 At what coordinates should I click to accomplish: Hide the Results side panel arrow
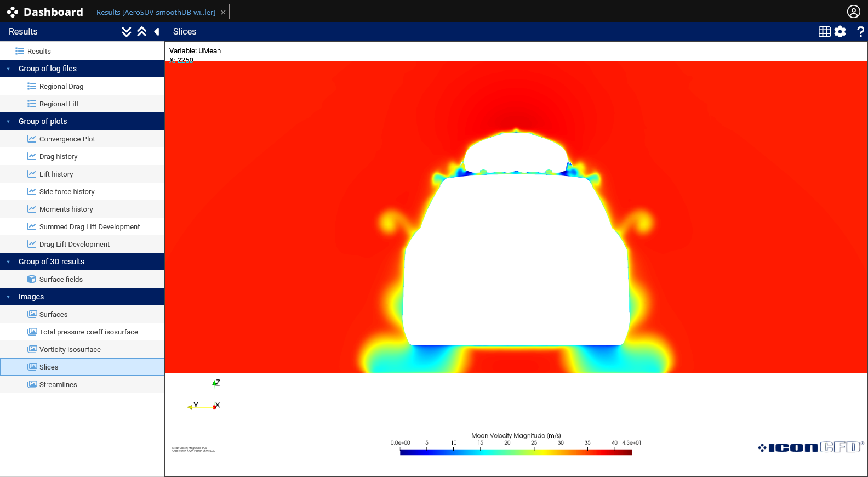(x=157, y=32)
